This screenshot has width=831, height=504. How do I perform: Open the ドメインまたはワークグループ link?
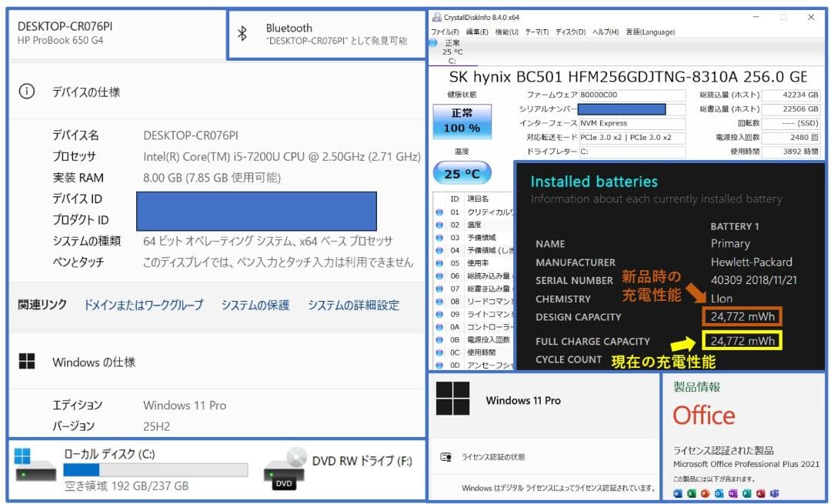[x=144, y=305]
